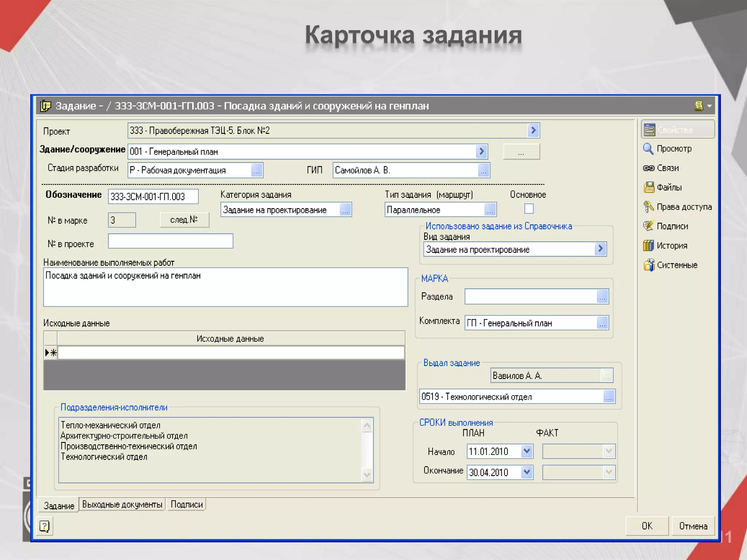This screenshot has width=747, height=560.
Task: Open the Тип задания selector
Action: pos(490,210)
